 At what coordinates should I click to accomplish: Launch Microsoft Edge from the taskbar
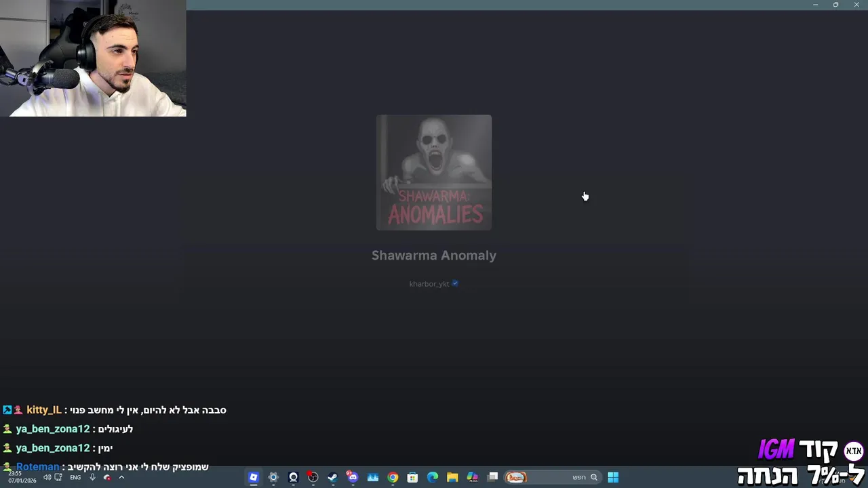(432, 477)
